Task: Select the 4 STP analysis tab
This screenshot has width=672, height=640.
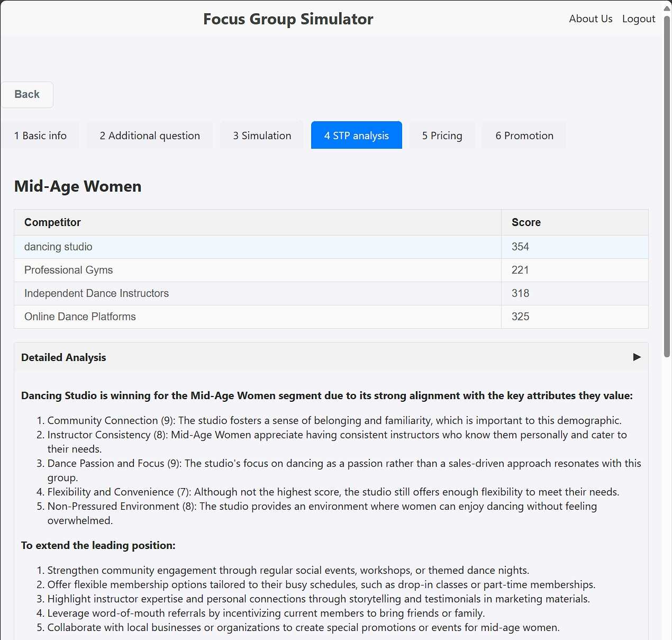Action: pos(356,136)
